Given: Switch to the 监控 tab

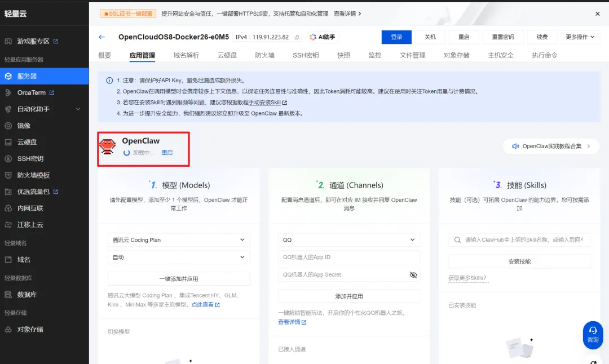Looking at the screenshot, I should (375, 55).
